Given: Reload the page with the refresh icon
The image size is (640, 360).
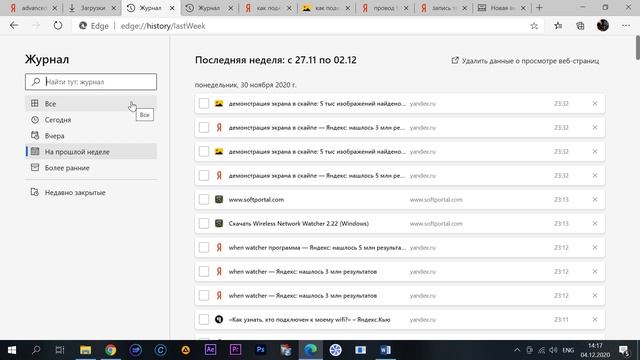Looking at the screenshot, I should click(58, 26).
